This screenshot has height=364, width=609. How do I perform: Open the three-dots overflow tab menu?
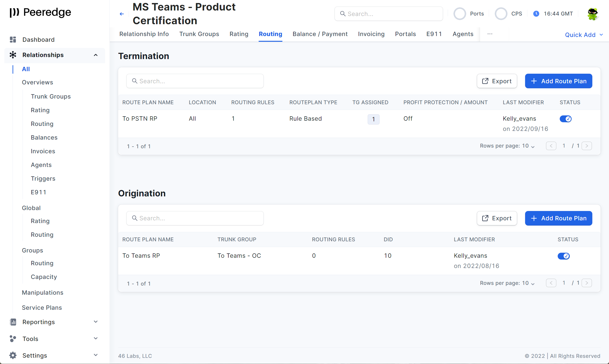[490, 34]
